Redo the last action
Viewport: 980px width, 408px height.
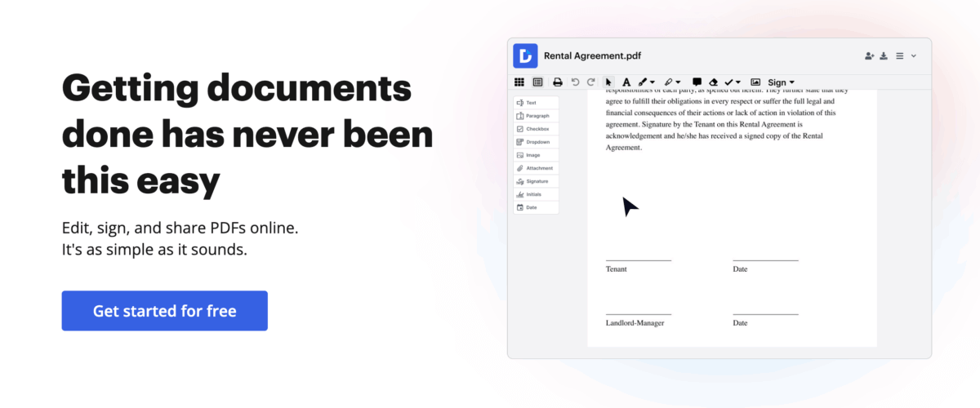click(x=590, y=82)
